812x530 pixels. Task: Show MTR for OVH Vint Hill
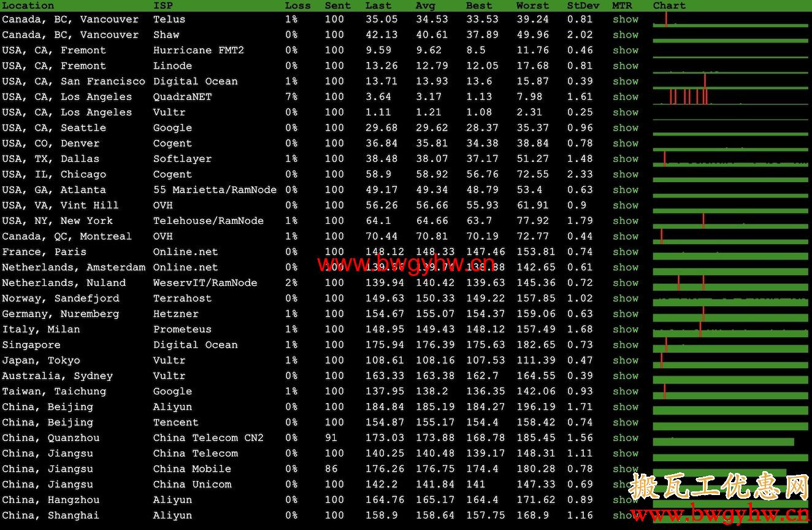click(x=626, y=205)
